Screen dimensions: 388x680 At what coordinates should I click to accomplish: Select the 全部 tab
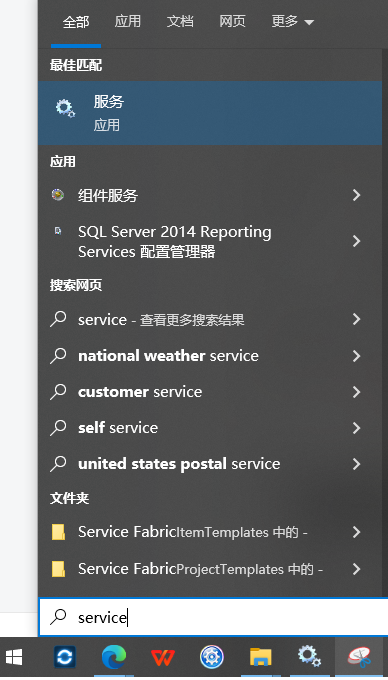[x=76, y=22]
